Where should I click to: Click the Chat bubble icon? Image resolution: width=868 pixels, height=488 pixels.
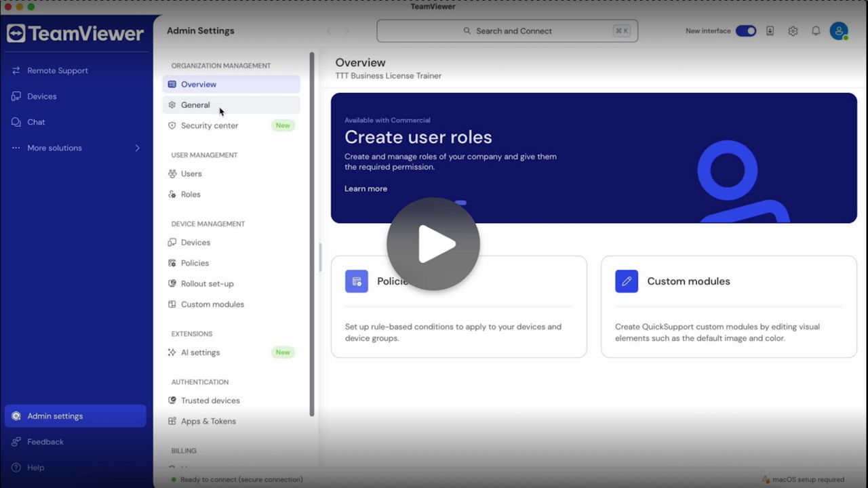[16, 122]
